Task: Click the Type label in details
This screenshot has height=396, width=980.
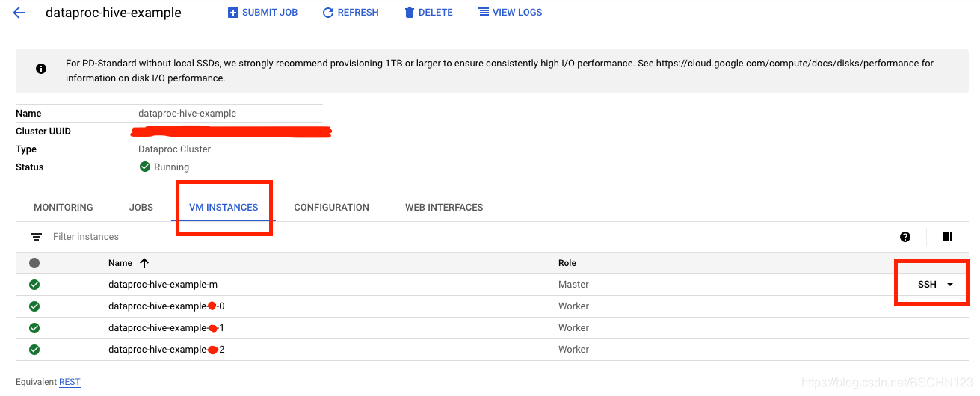Action: tap(26, 149)
